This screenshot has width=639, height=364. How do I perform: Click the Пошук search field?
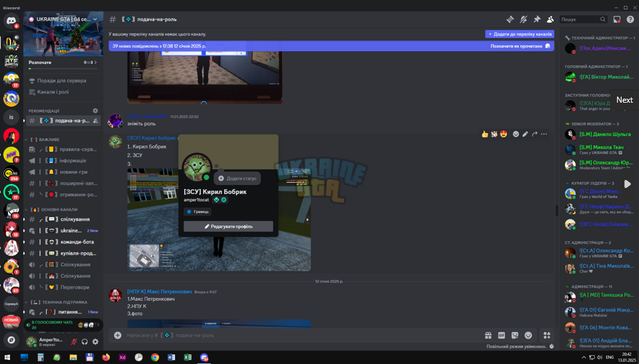point(584,19)
